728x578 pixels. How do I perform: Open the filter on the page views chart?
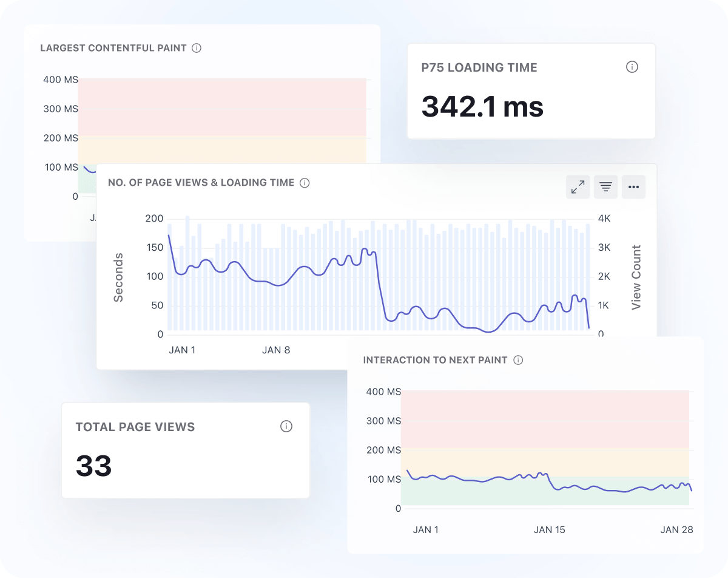(605, 187)
